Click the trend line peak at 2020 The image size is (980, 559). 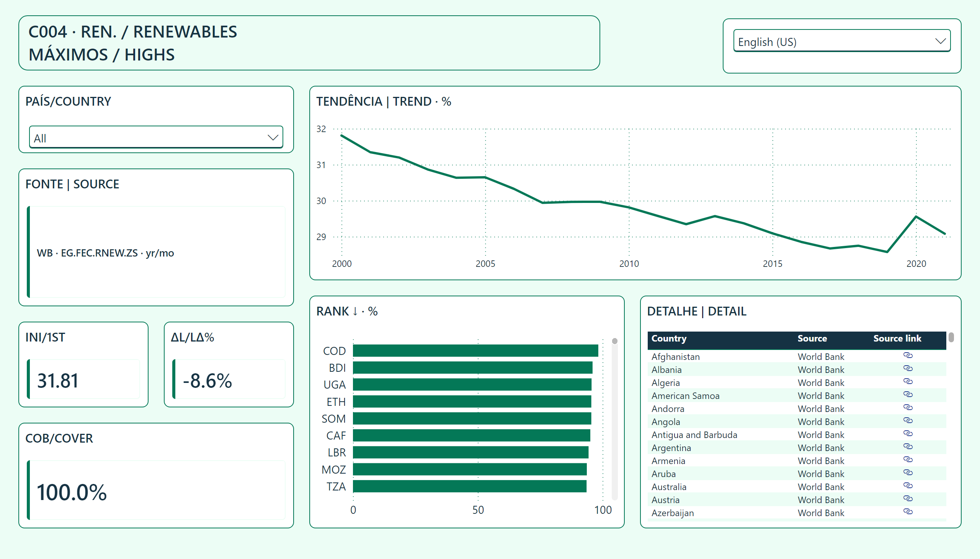pos(916,217)
